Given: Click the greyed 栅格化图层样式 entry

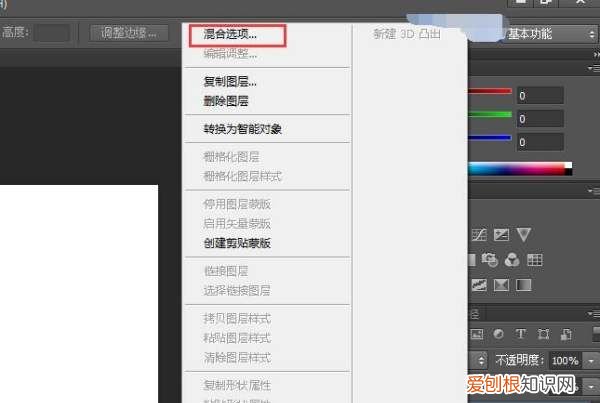Looking at the screenshot, I should click(x=243, y=176).
